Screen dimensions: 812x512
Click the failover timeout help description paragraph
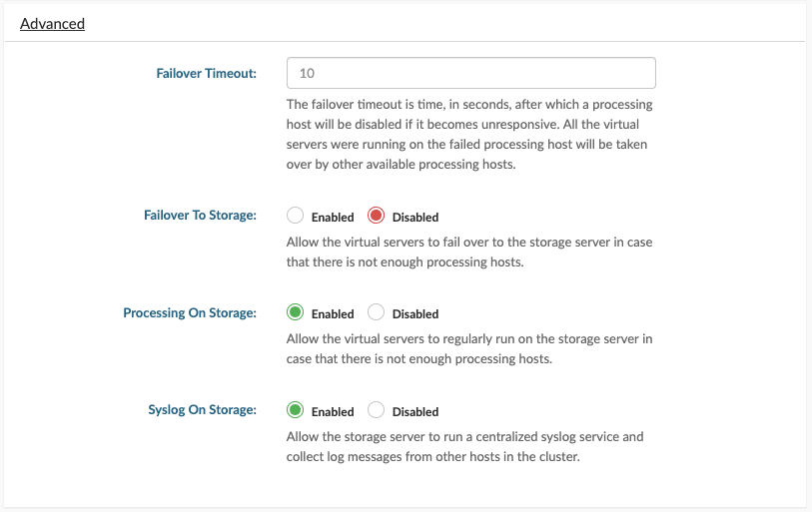pos(469,134)
